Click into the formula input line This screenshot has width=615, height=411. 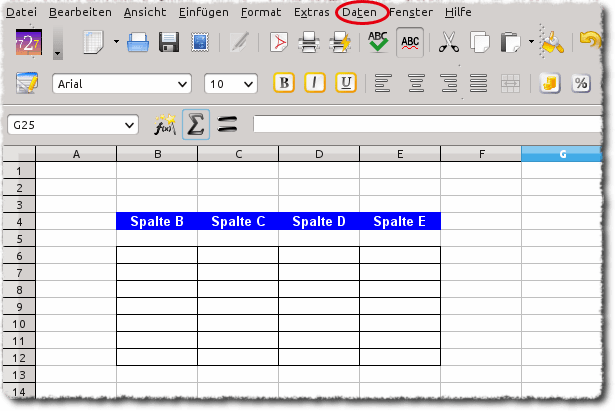click(428, 124)
